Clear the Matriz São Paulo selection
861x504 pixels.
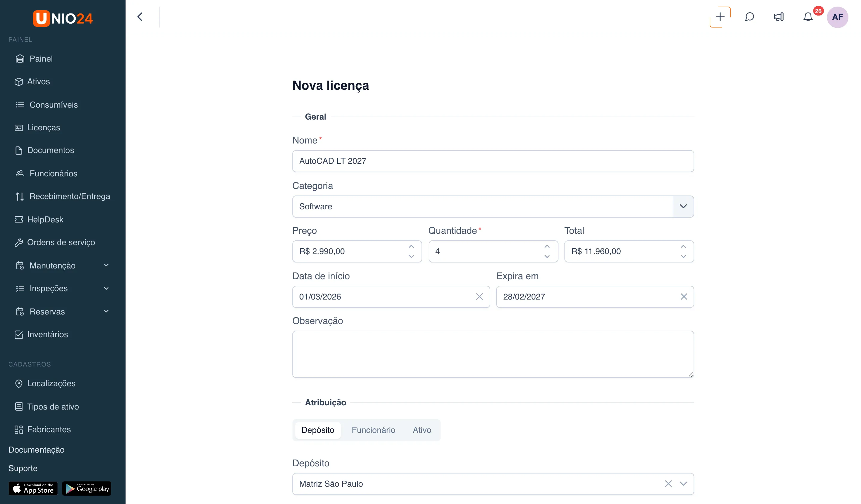(668, 483)
